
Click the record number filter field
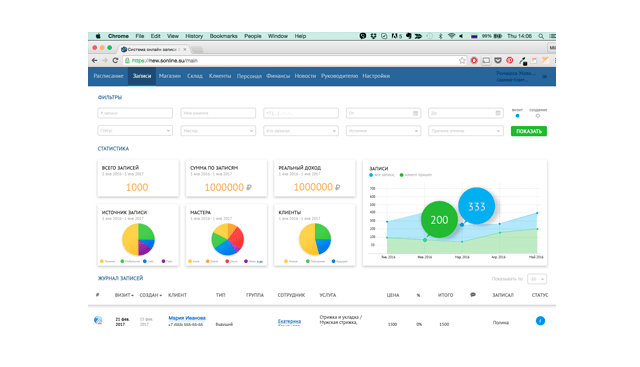(x=135, y=113)
